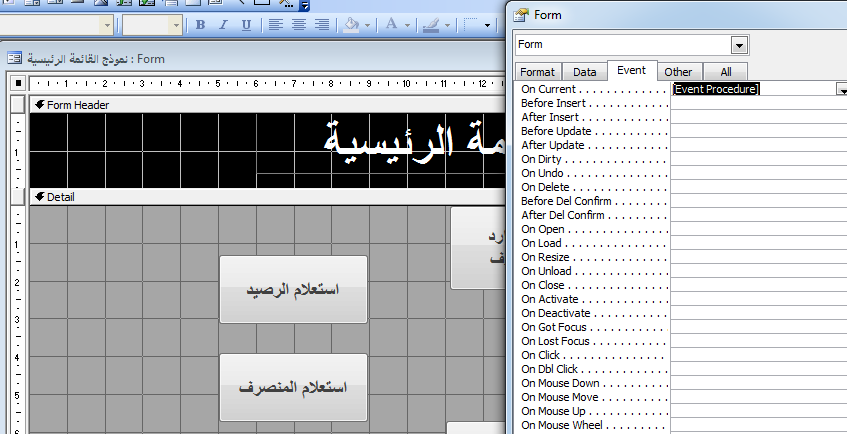
Task: Select the On Activate property label
Action: coord(549,299)
